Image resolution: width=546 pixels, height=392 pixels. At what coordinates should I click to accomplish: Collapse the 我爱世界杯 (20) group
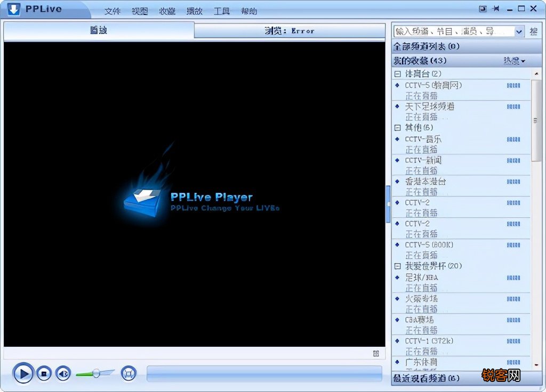click(x=397, y=266)
